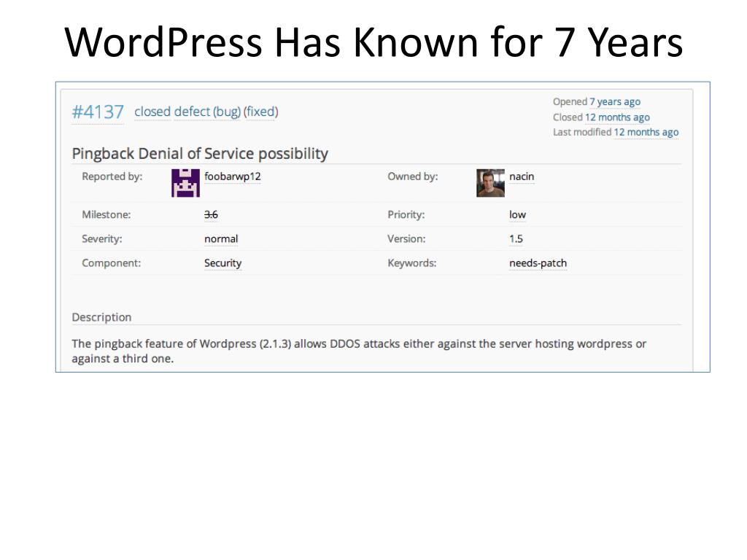Click nacin's profile photo

point(490,183)
